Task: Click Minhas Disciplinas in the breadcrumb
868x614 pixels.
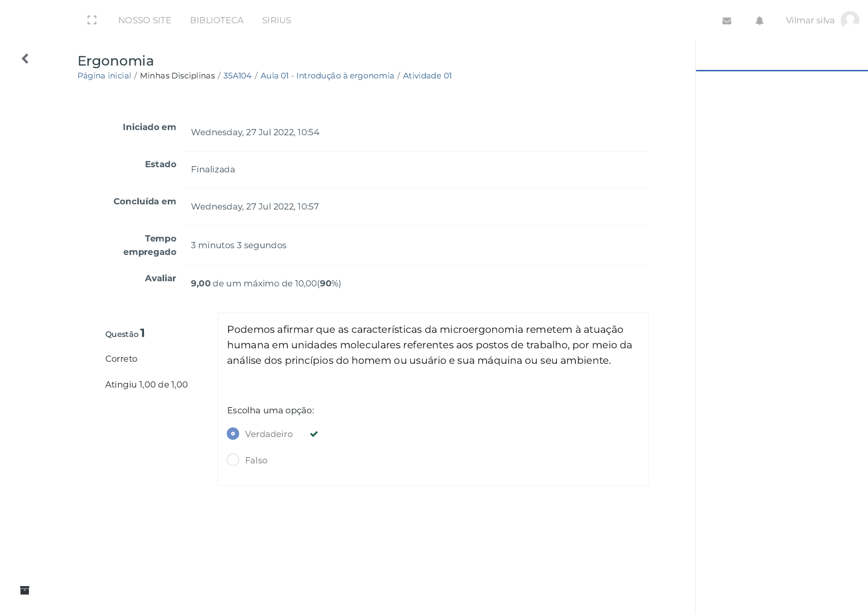Action: [177, 75]
